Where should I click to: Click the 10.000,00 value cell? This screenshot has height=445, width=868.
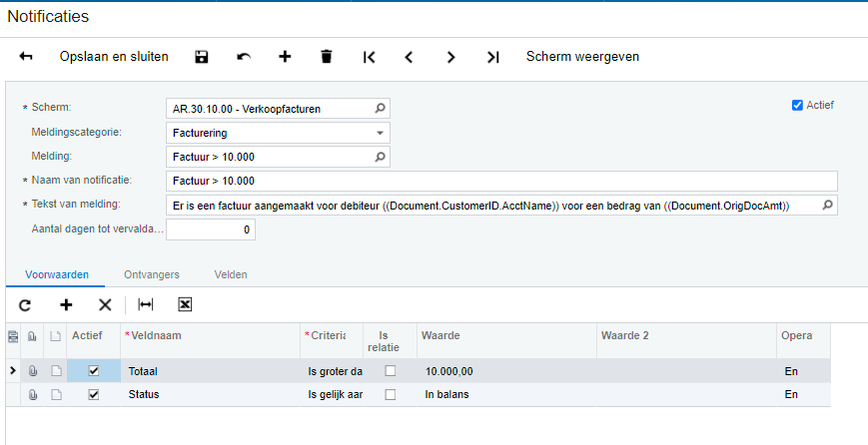[x=506, y=371]
